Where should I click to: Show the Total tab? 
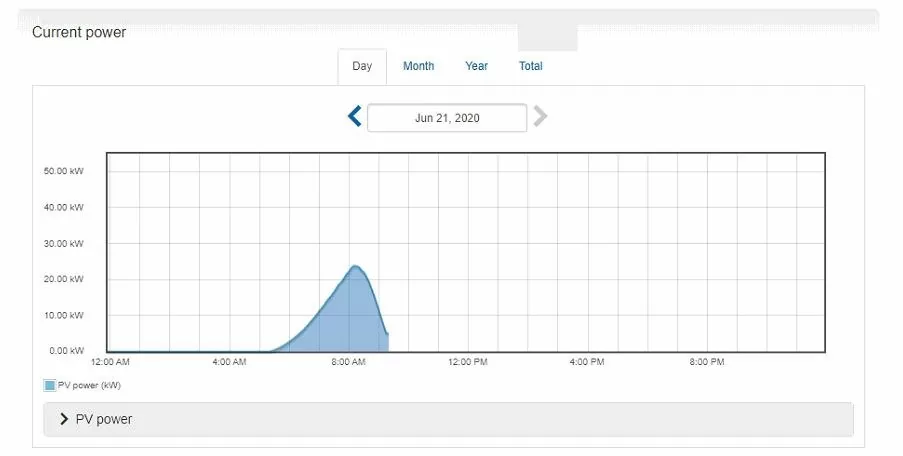coord(530,66)
